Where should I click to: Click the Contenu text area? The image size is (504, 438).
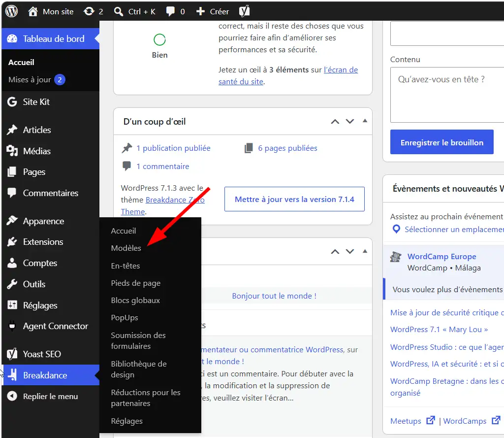pos(447,95)
